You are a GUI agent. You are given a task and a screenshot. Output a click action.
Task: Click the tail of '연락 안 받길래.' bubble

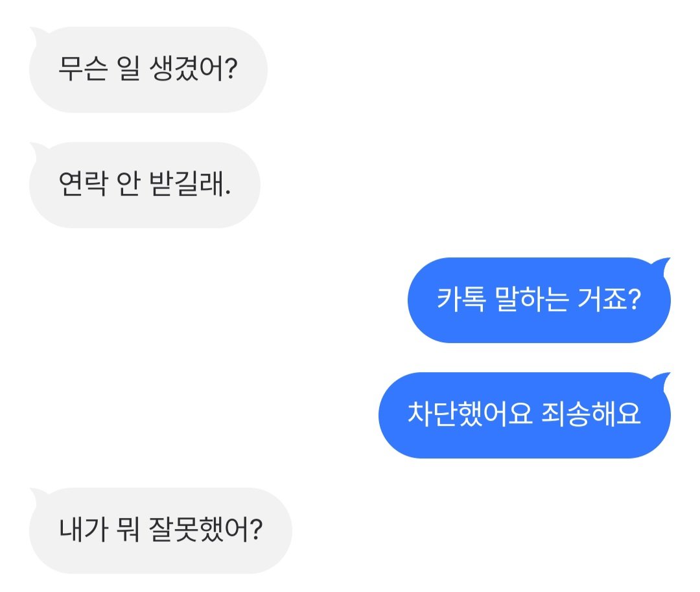[x=36, y=147]
